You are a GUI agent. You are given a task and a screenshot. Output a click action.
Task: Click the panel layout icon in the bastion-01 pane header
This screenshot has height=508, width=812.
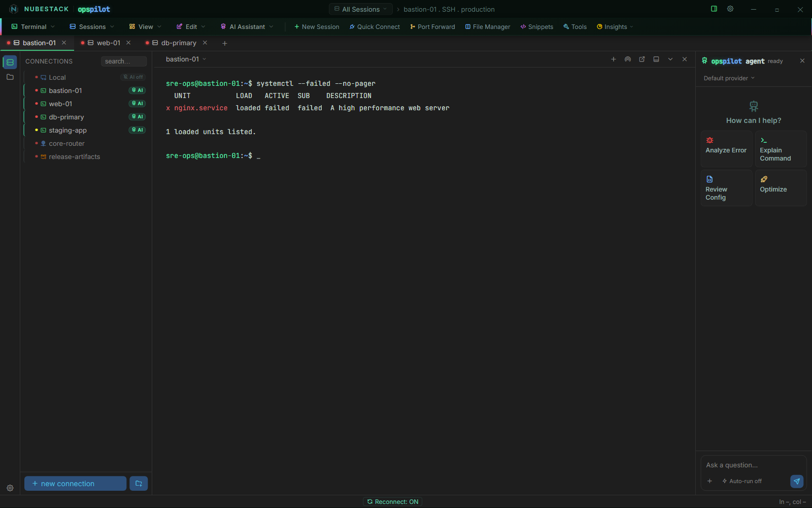coord(656,59)
